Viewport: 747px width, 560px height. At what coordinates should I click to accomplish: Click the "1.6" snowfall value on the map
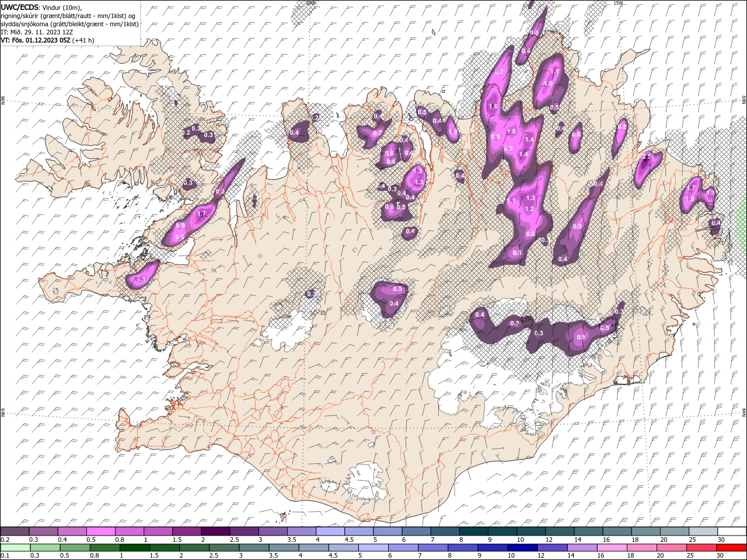[x=493, y=106]
